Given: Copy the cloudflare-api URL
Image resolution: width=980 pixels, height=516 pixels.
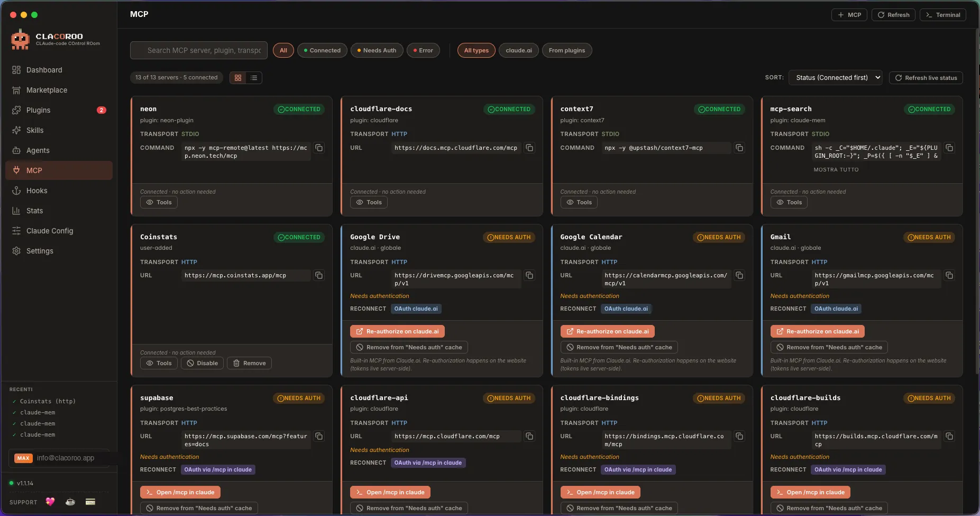Looking at the screenshot, I should pos(529,436).
